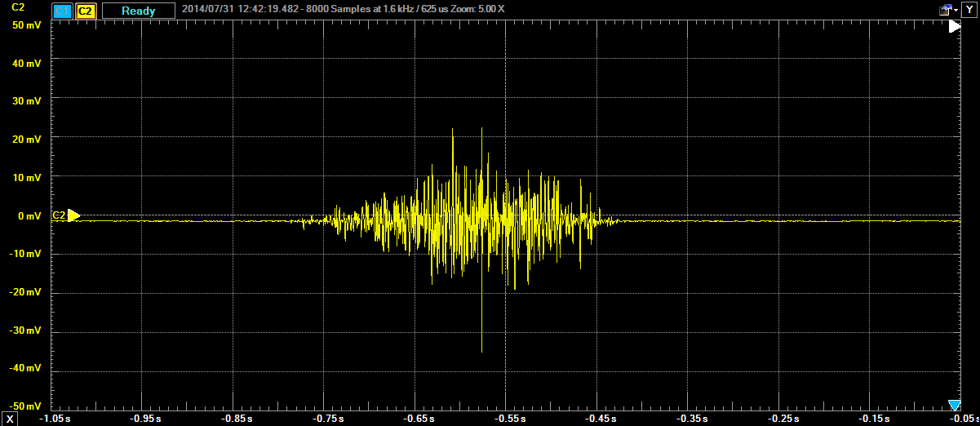Click the -0.05 s time axis label

[964, 419]
